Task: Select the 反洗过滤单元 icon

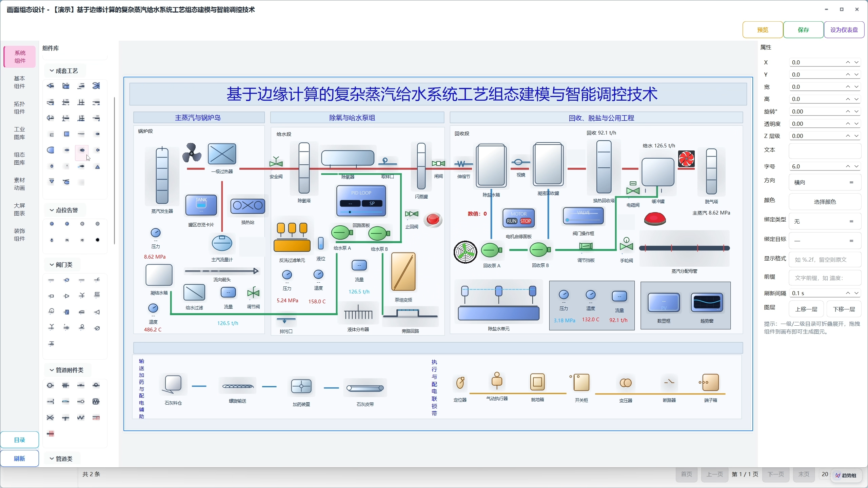Action: (x=292, y=237)
